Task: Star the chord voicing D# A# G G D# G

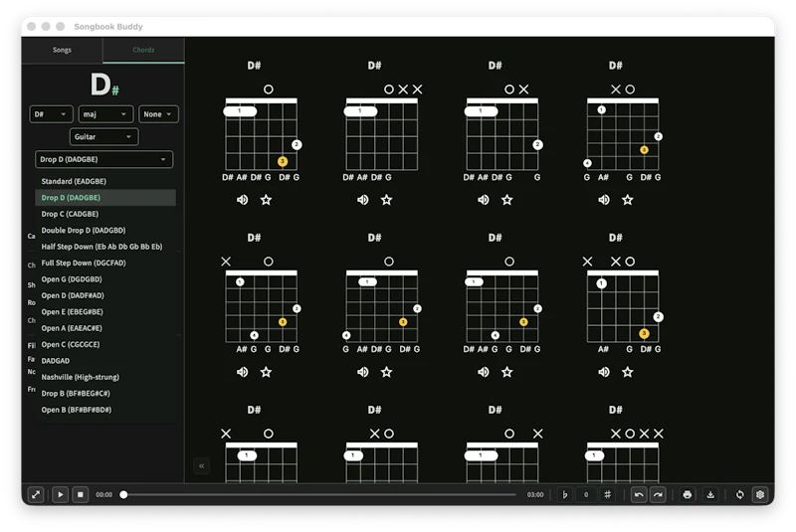Action: pyautogui.click(x=507, y=372)
